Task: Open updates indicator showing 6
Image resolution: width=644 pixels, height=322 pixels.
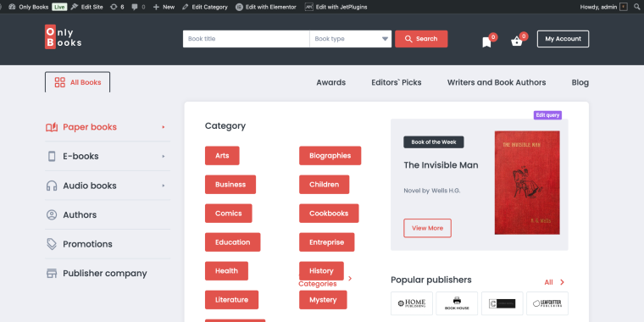Action: tap(117, 7)
